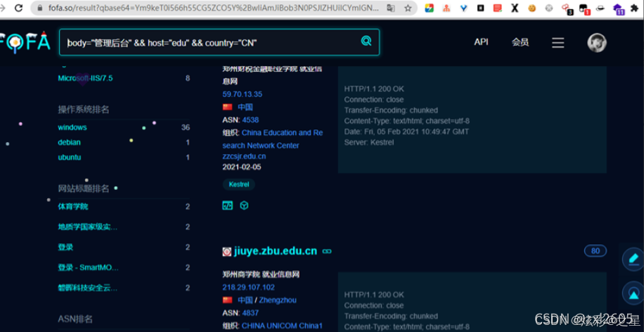Click the translate page icon
This screenshot has width=644, height=332.
(x=391, y=8)
